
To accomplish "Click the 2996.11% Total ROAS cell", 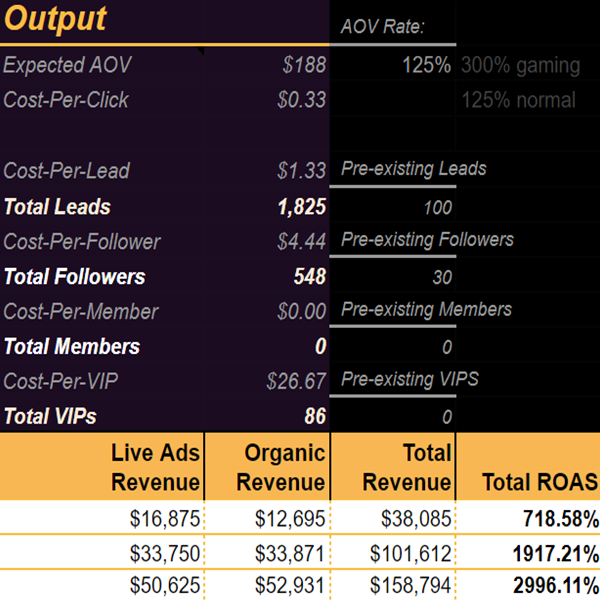I will click(555, 583).
